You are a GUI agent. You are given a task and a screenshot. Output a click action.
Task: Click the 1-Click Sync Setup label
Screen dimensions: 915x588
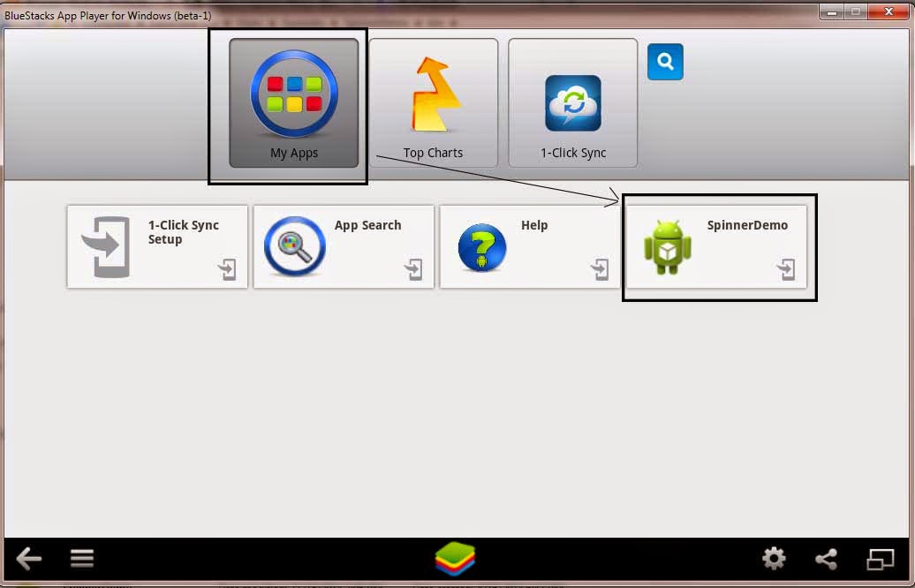[x=183, y=232]
